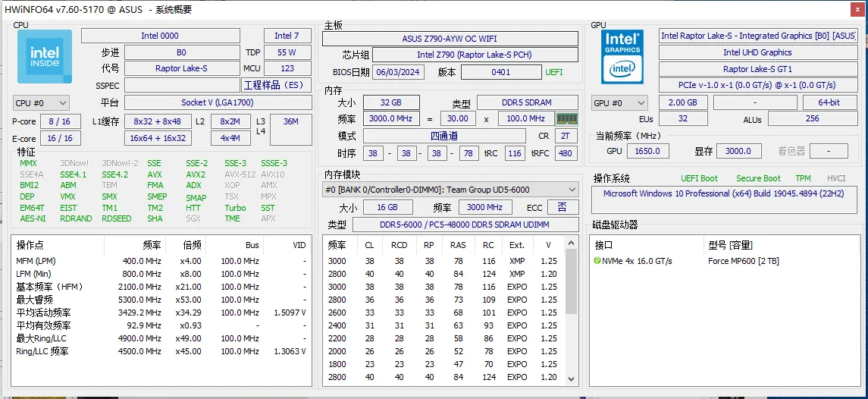Screen dimensions: 868x399
Task: Click the Raptor Lake-S codename field
Action: [182, 69]
